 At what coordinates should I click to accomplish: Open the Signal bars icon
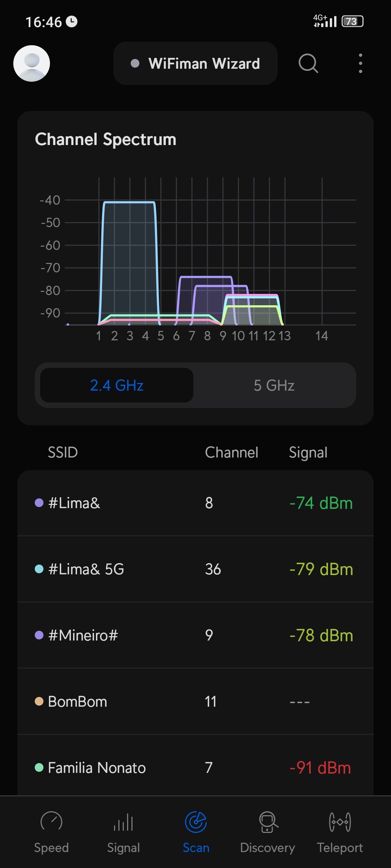pos(123,822)
